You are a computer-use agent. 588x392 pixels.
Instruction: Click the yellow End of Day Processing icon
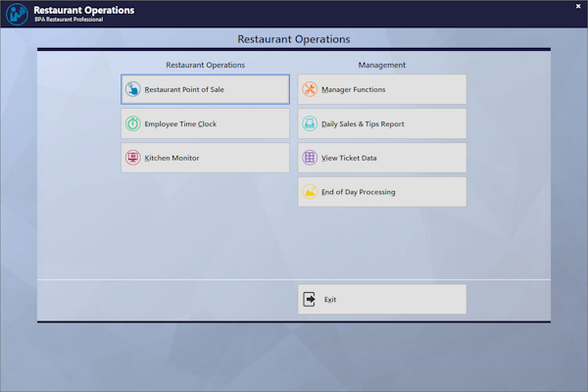coord(310,192)
